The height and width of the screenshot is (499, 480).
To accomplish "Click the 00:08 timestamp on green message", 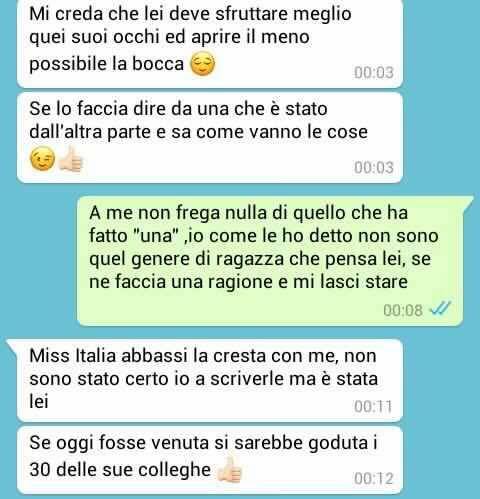I will 403,310.
